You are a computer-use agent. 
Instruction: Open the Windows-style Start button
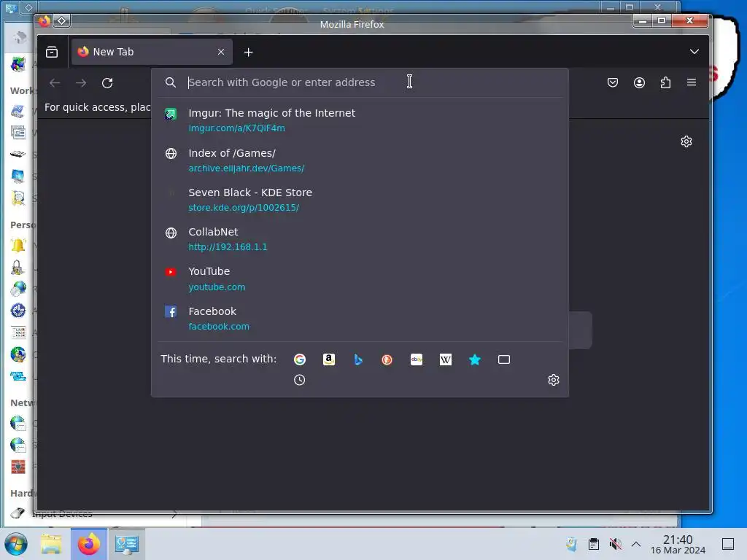(16, 544)
